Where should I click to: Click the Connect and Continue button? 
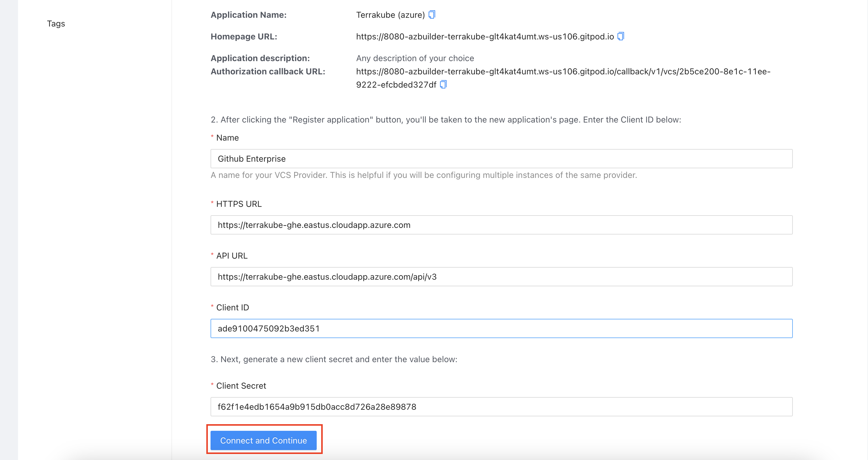[263, 440]
